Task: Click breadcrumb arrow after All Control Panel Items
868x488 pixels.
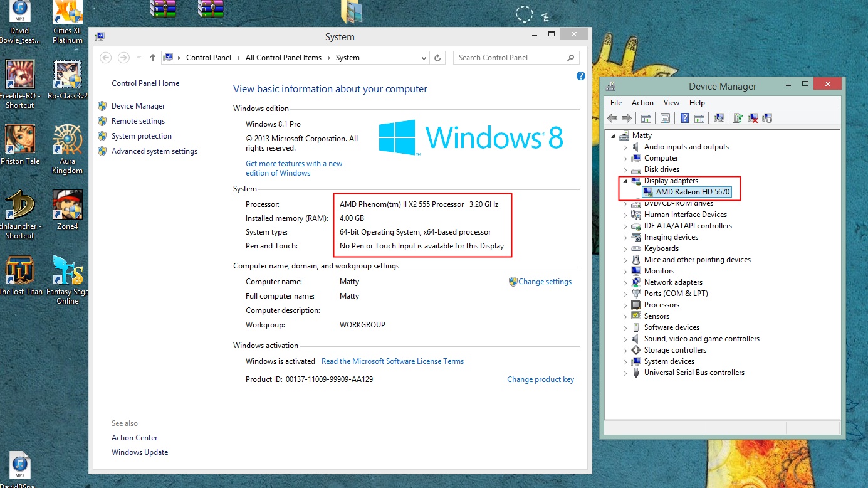Action: coord(328,58)
